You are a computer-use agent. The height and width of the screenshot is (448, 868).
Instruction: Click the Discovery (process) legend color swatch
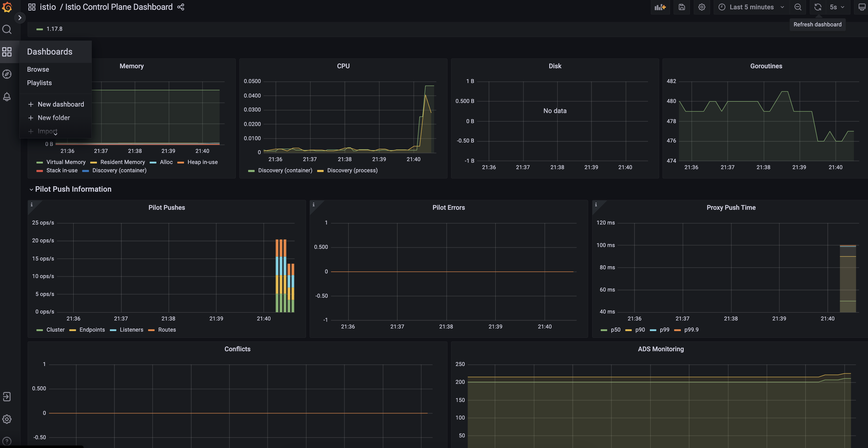pyautogui.click(x=320, y=171)
